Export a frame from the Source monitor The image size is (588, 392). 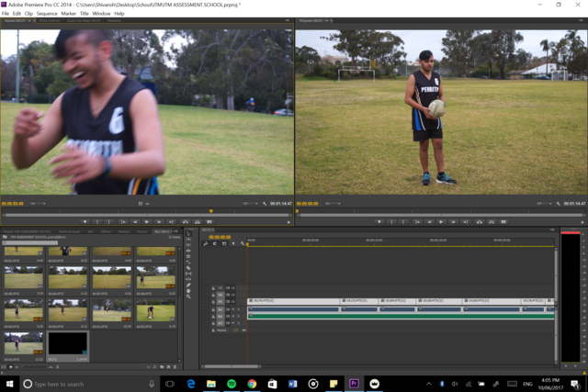[x=209, y=222]
